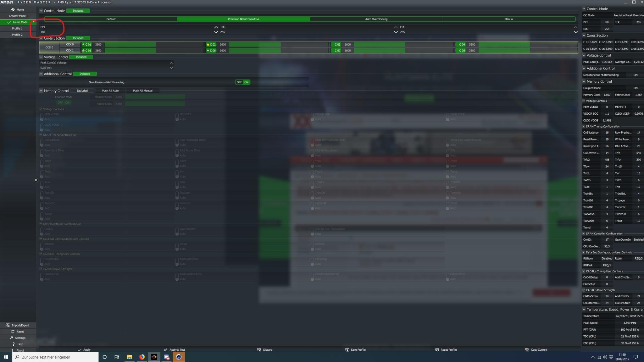The image size is (644, 362).
Task: Switch to Auto Overclocking mode tab
Action: click(x=376, y=19)
